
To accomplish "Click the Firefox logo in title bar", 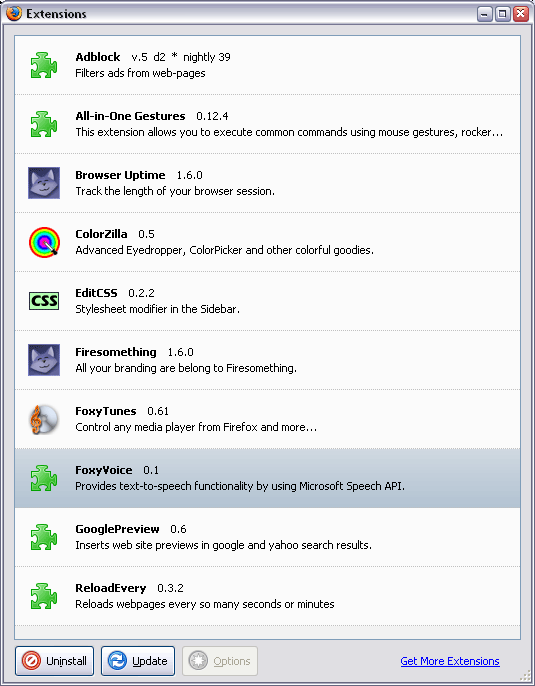I will tap(14, 14).
